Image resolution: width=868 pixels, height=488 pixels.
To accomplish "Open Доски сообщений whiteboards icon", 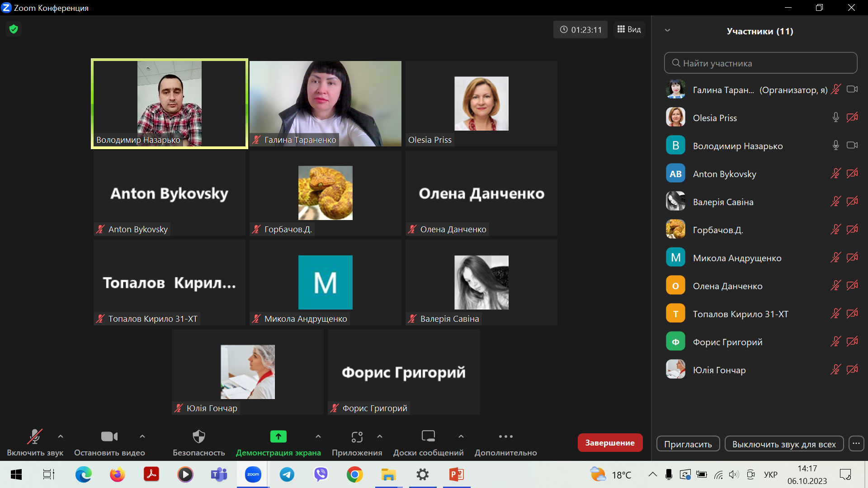I will 428,437.
